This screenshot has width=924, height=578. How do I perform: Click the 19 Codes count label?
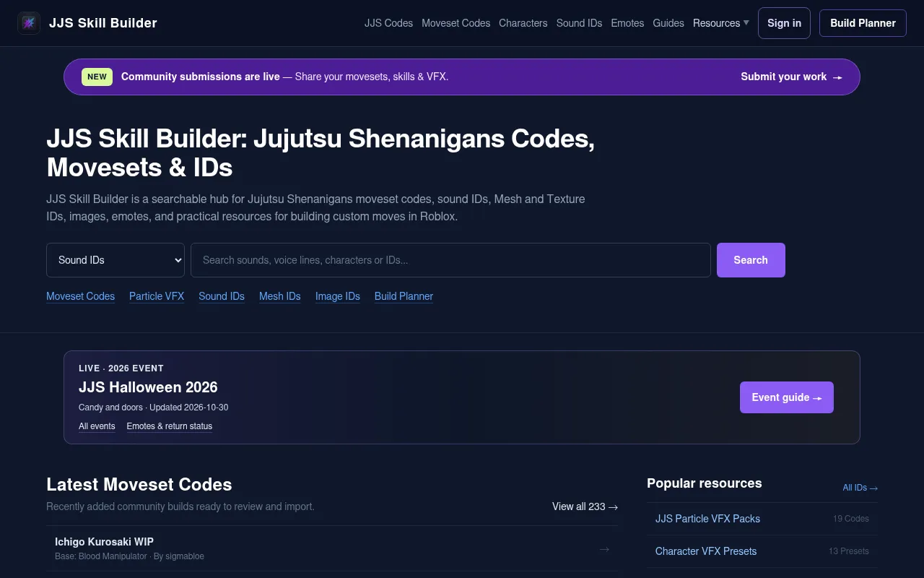tap(851, 519)
